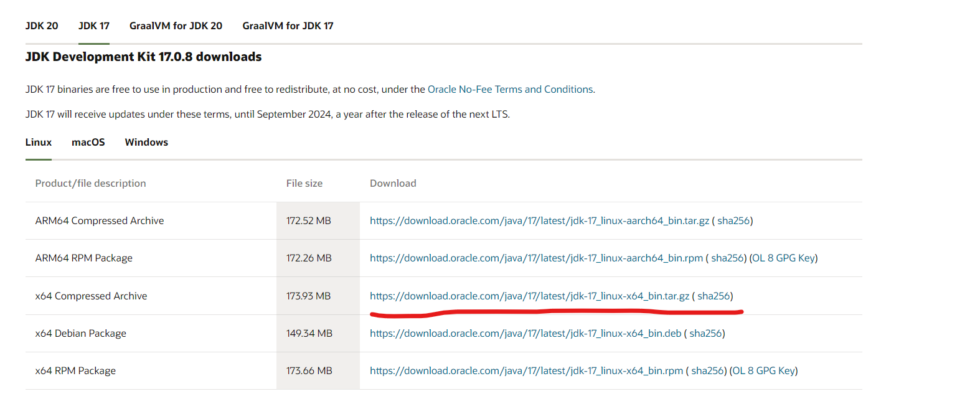Viewport: 980px width, 404px height.
Task: Click the File size column header
Action: coord(304,183)
